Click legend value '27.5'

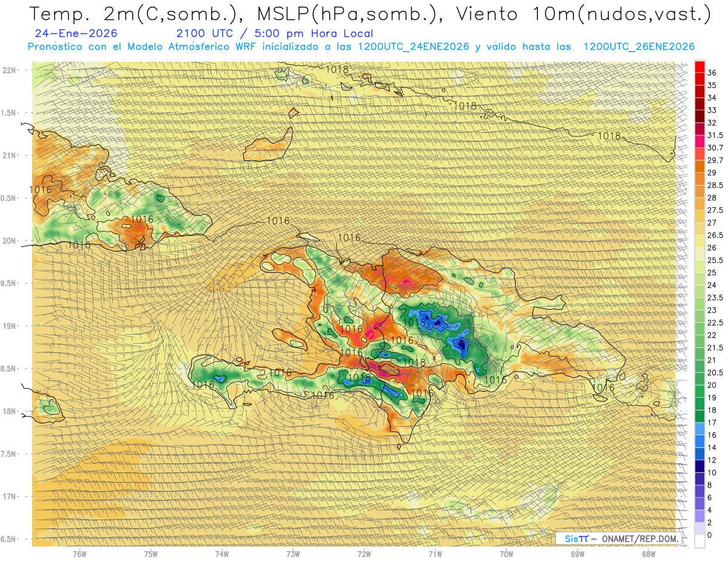(x=715, y=210)
